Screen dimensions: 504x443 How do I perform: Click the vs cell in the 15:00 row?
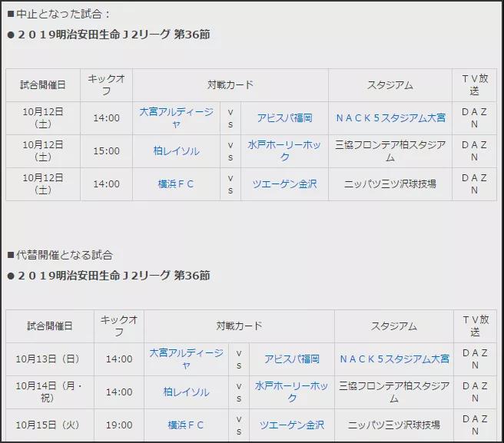(x=230, y=151)
